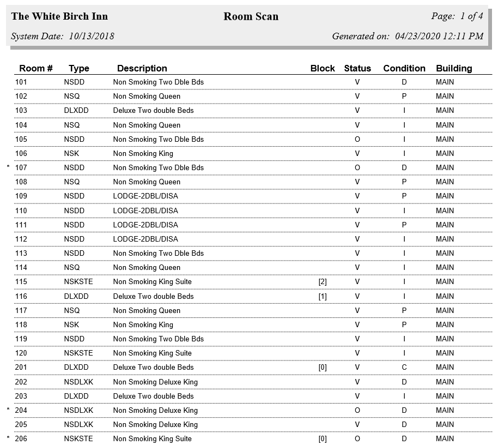The height and width of the screenshot is (445, 504).
Task: Click 'The White Birch Inn' title
Action: [59, 16]
